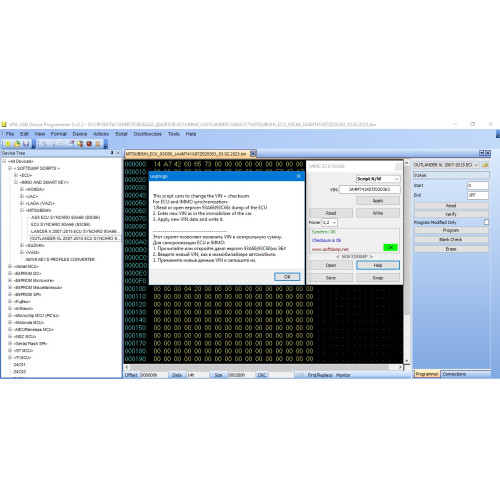Open the Edit menu
Image resolution: width=500 pixels, height=500 pixels.
[24, 134]
